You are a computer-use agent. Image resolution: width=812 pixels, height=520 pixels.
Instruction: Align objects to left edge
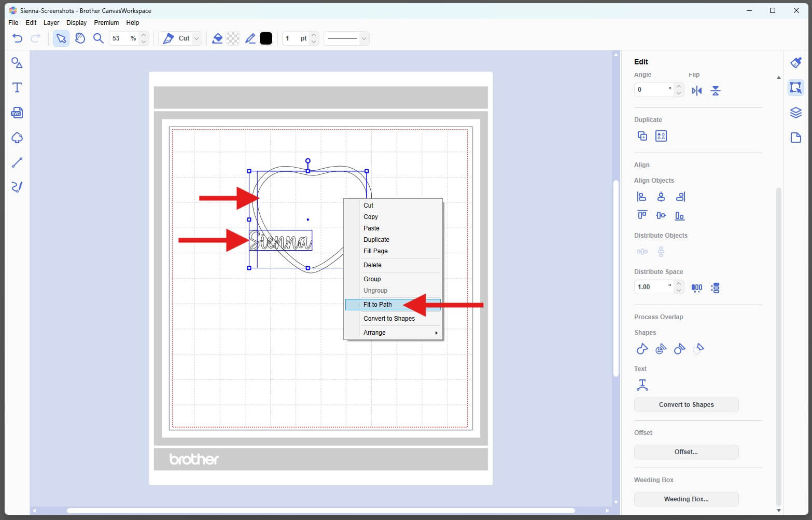tap(642, 197)
